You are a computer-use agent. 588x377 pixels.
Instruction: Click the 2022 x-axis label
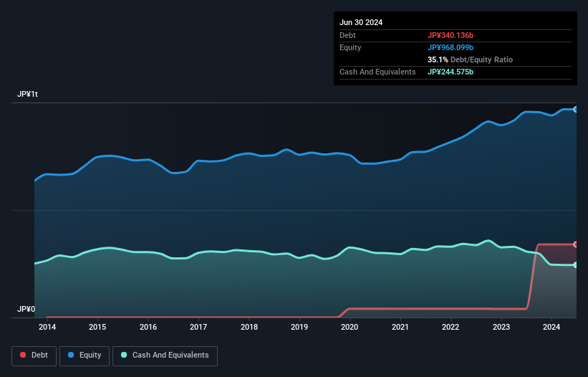(x=450, y=327)
